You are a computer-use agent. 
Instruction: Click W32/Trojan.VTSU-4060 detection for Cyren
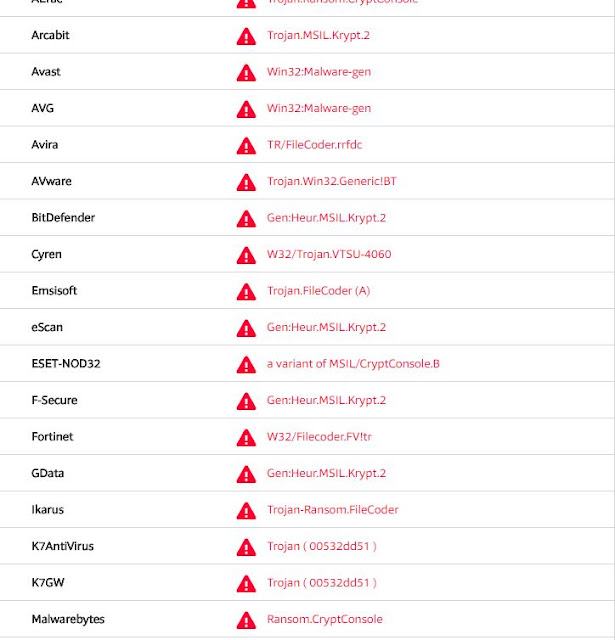pos(329,254)
